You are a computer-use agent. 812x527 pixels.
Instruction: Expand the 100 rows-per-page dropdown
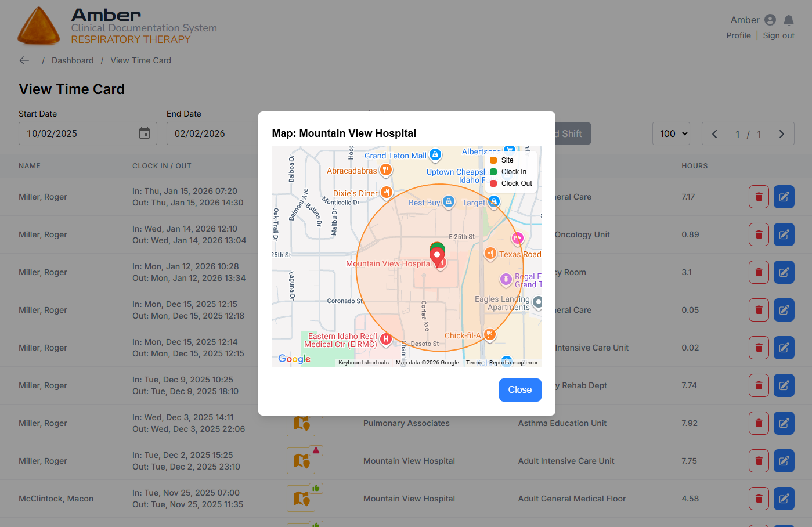click(671, 133)
